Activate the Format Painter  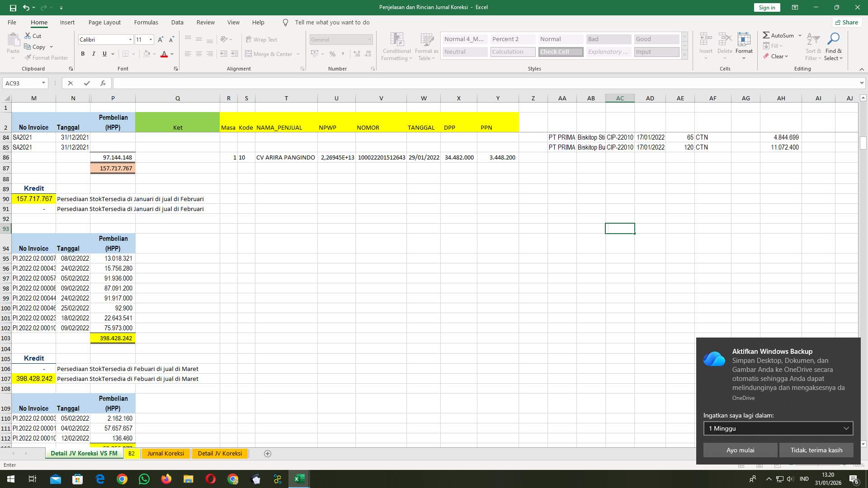pos(47,57)
